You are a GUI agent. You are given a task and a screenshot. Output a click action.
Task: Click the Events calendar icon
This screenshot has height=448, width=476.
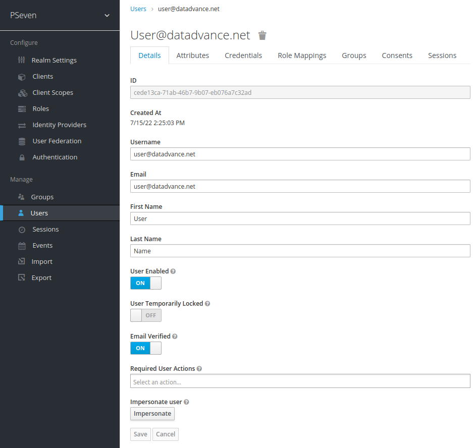click(22, 246)
